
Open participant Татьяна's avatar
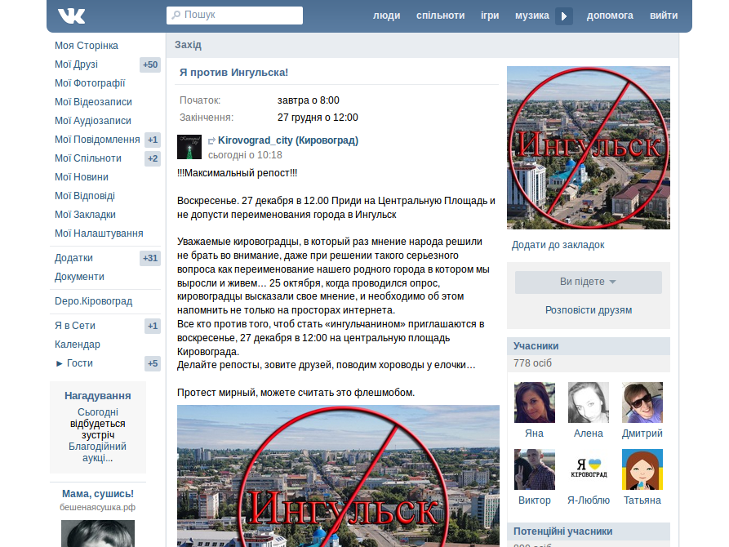[x=642, y=469]
